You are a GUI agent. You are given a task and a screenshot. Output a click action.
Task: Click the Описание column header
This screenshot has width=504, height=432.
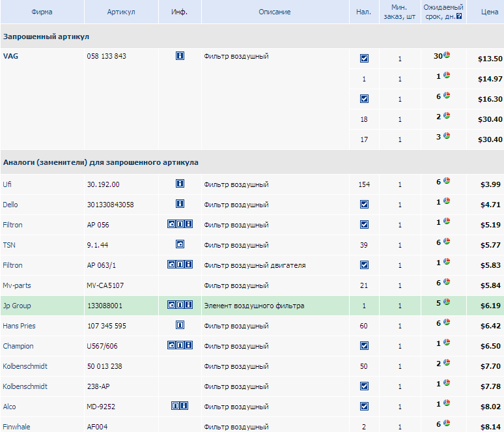click(275, 12)
